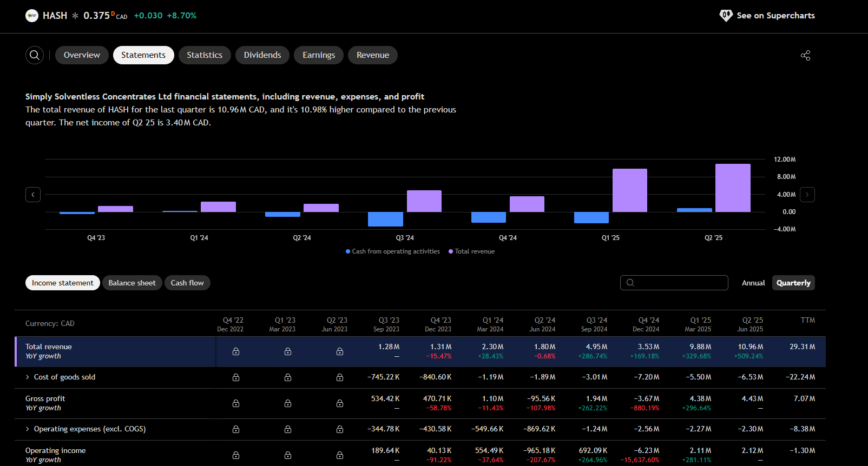Image resolution: width=868 pixels, height=466 pixels.
Task: Click the 29.31 M TTM revenue value
Action: point(803,347)
